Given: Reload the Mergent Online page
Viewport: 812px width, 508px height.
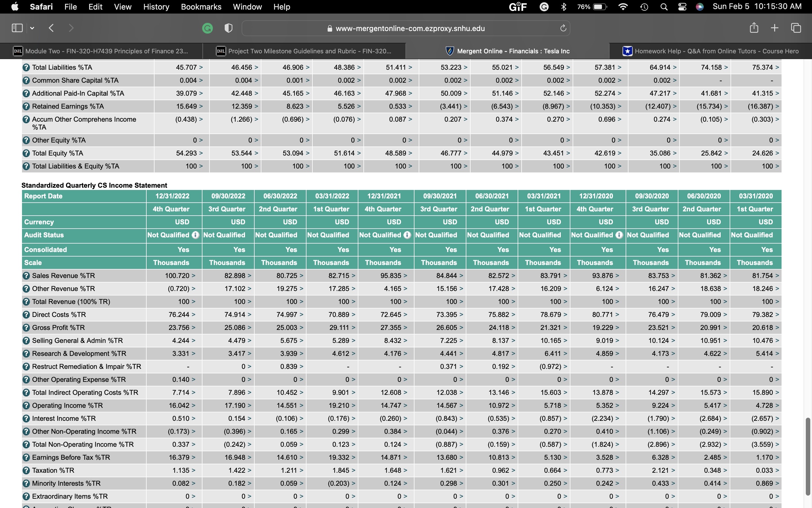Looking at the screenshot, I should coord(563,28).
